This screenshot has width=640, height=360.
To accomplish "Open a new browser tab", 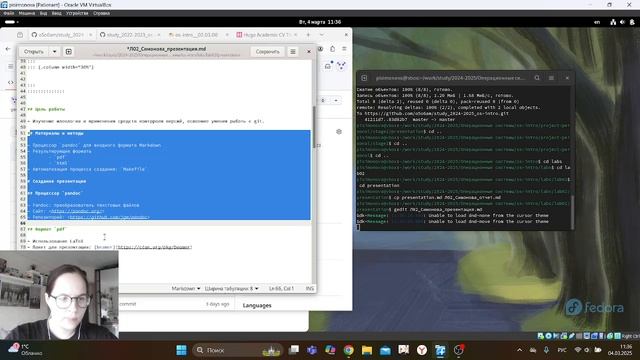I will pos(308,35).
